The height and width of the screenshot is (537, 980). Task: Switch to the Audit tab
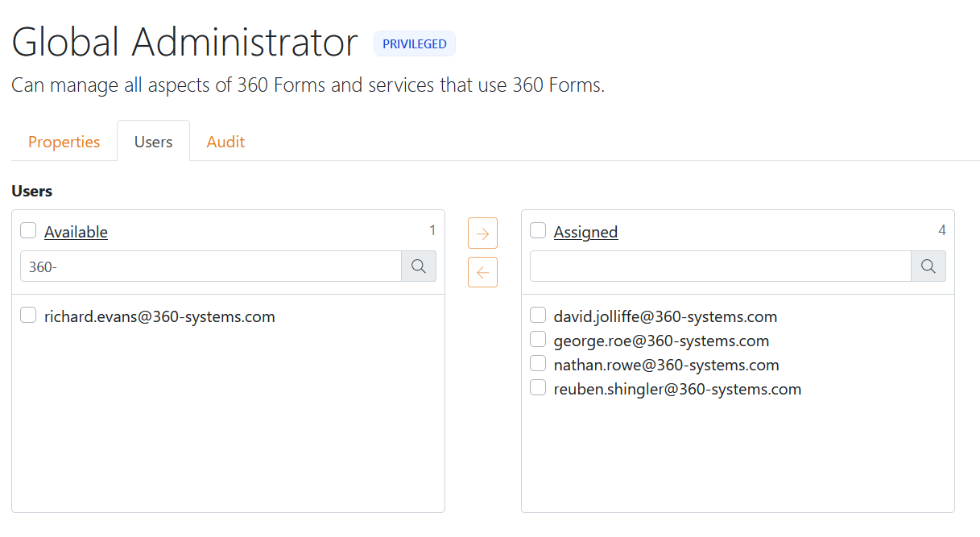[x=225, y=142]
